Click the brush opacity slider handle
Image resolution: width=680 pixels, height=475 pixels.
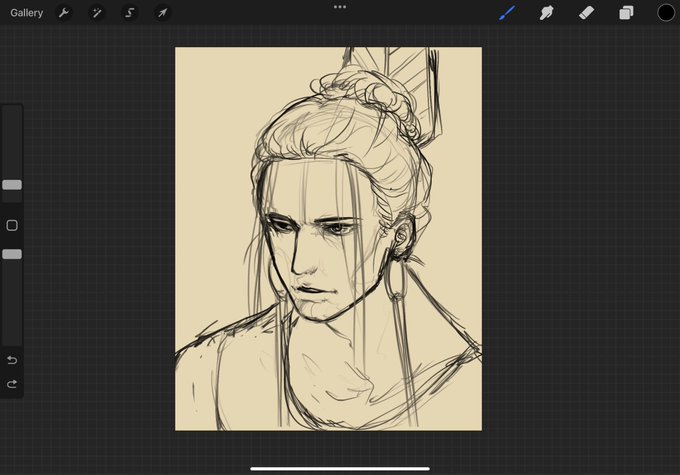point(12,254)
